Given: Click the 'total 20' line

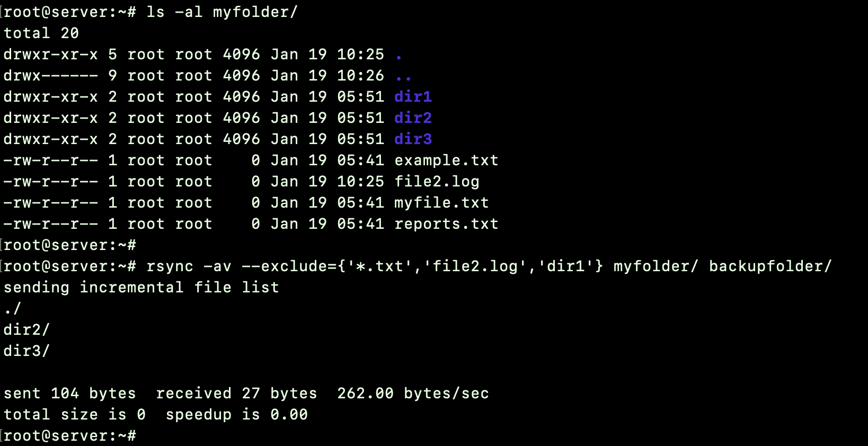Looking at the screenshot, I should coord(41,33).
